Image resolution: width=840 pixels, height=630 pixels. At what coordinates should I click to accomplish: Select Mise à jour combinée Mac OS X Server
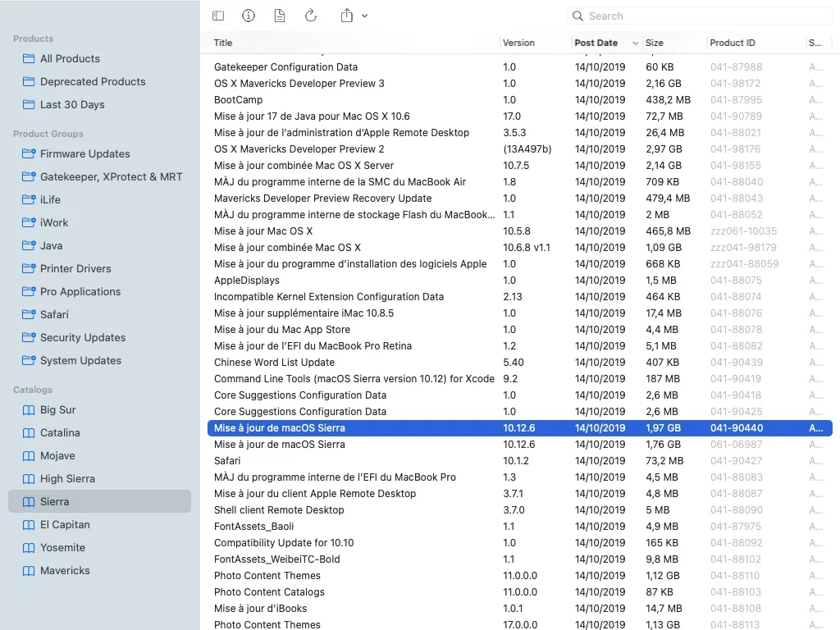click(519, 166)
